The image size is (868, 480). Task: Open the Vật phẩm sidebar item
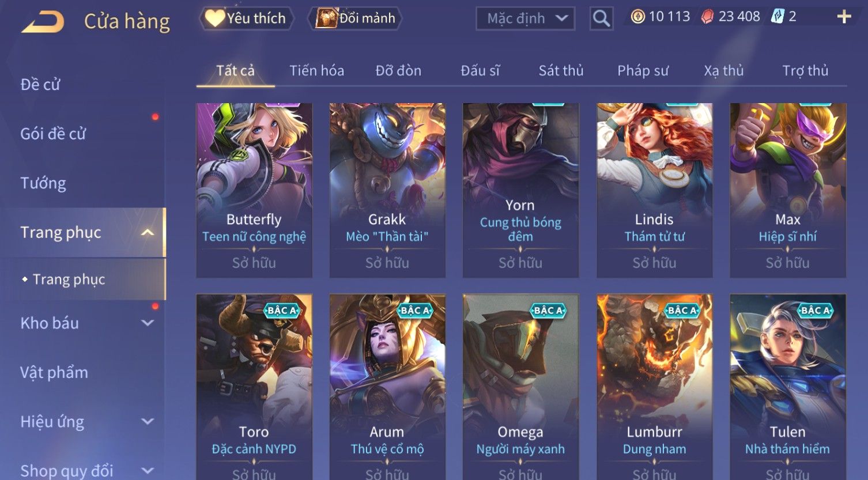click(54, 372)
